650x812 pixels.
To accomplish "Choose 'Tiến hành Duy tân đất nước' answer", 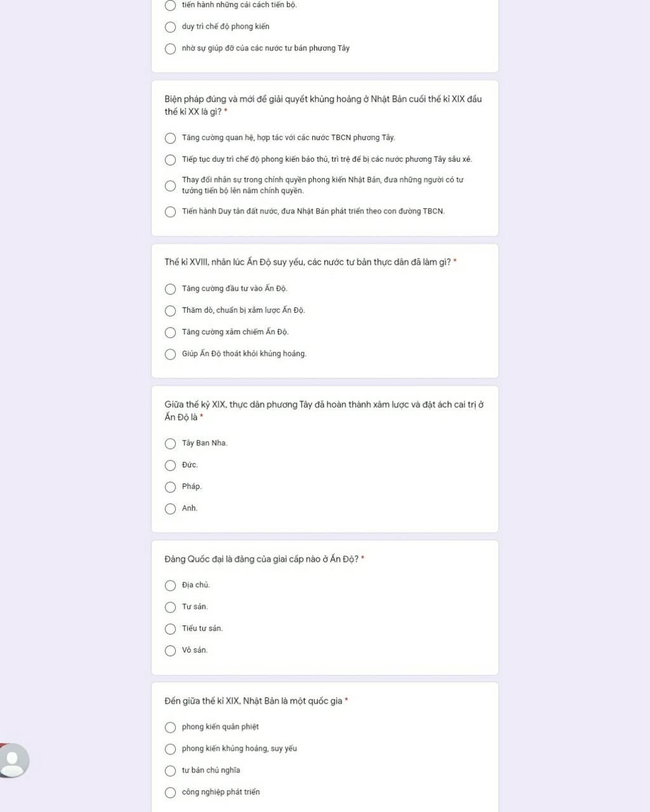I will (170, 212).
